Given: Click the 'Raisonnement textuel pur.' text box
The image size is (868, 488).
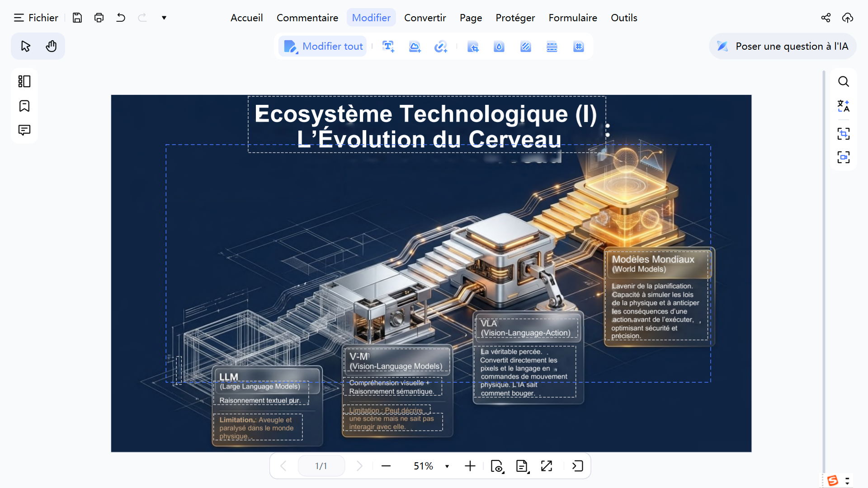Looking at the screenshot, I should (x=260, y=400).
